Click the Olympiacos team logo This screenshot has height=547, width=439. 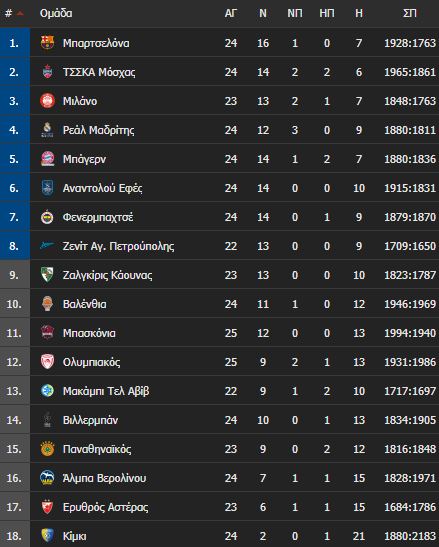point(47,362)
